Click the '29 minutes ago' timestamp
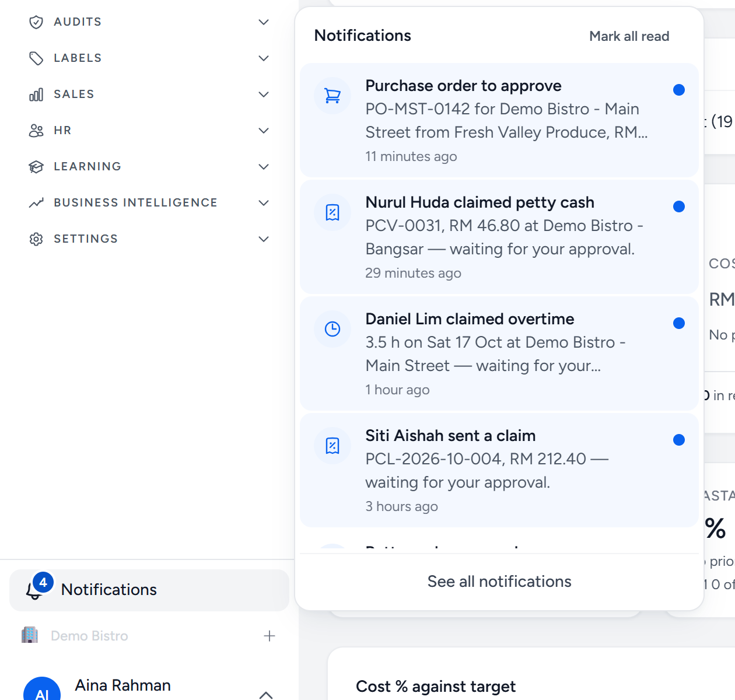735x700 pixels. [x=413, y=273]
